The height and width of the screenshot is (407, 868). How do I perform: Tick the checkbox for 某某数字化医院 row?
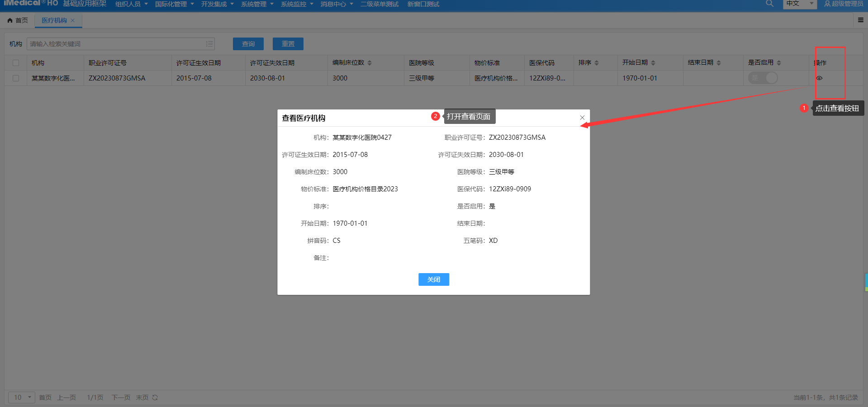click(x=16, y=78)
